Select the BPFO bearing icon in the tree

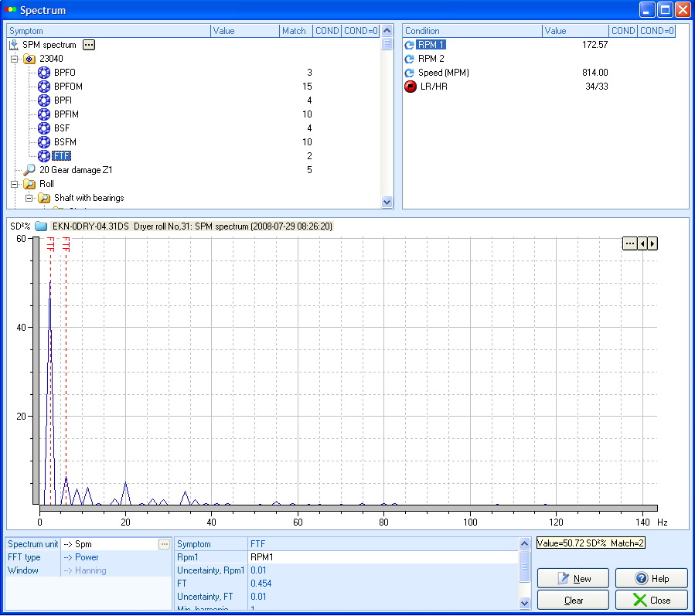(44, 72)
